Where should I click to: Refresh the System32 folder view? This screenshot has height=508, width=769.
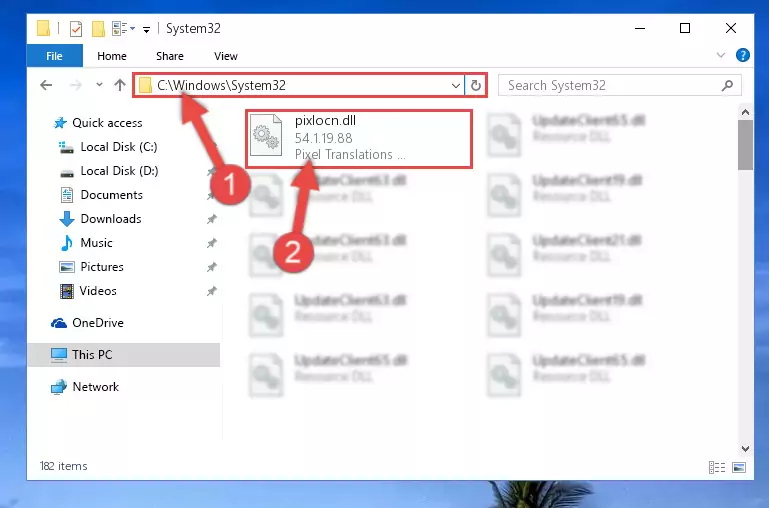point(476,86)
